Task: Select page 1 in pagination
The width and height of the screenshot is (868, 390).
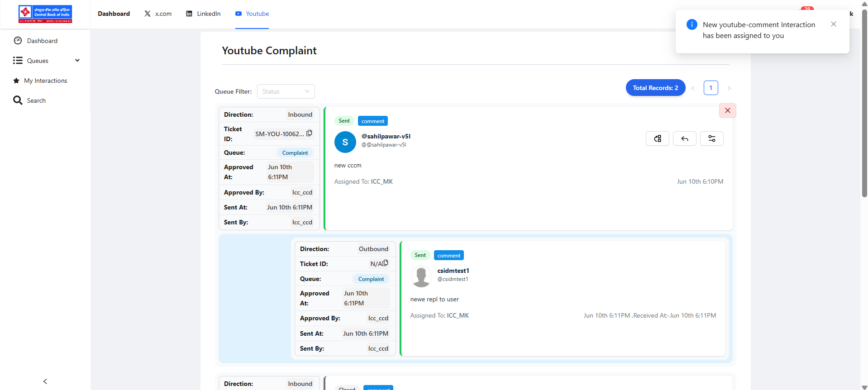Action: 711,88
